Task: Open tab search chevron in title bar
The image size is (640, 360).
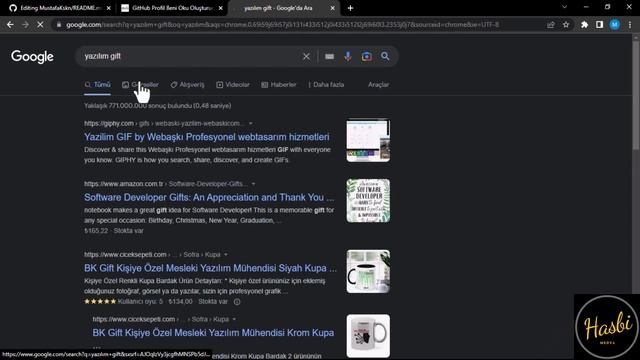Action: coord(564,7)
